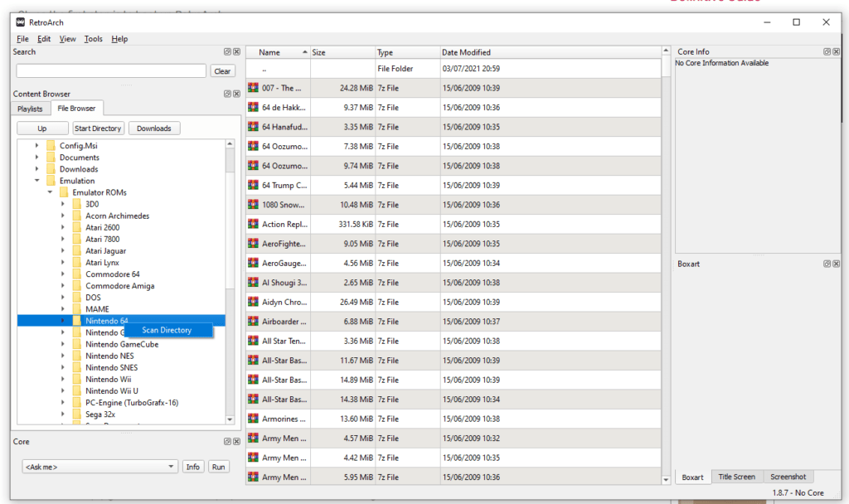Open the Downloads directory button
This screenshot has height=504, width=849.
point(154,128)
